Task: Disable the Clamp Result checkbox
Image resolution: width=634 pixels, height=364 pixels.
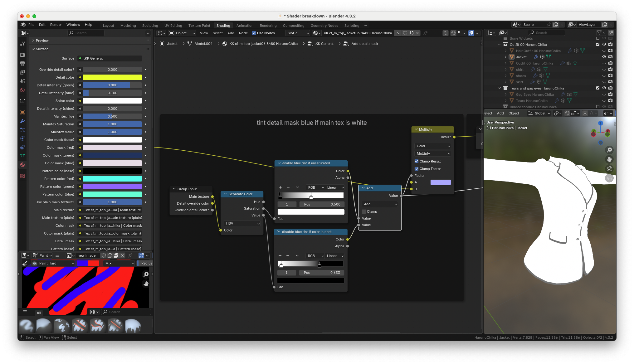Action: pyautogui.click(x=417, y=161)
